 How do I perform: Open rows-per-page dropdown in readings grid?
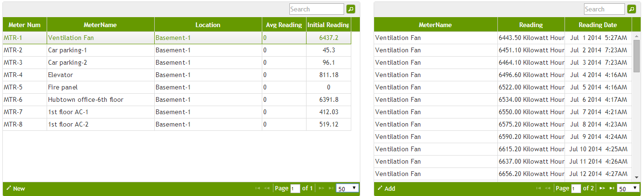(628, 188)
